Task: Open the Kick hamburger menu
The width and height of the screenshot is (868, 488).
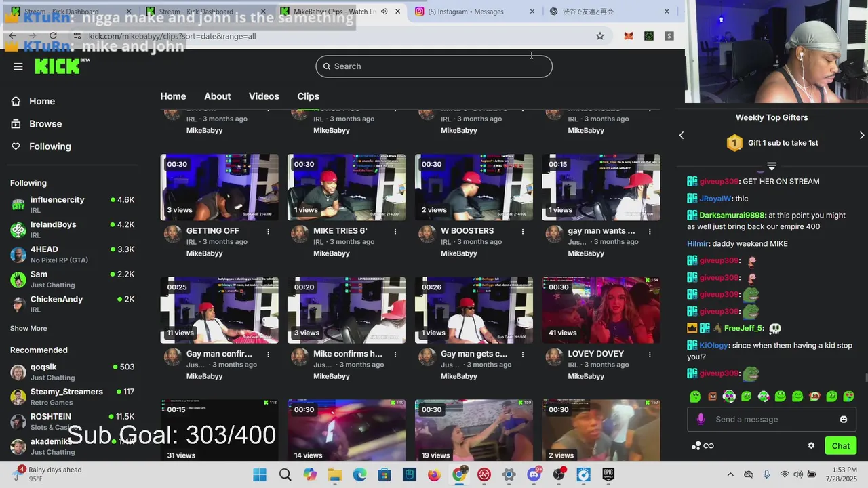Action: pyautogui.click(x=18, y=66)
